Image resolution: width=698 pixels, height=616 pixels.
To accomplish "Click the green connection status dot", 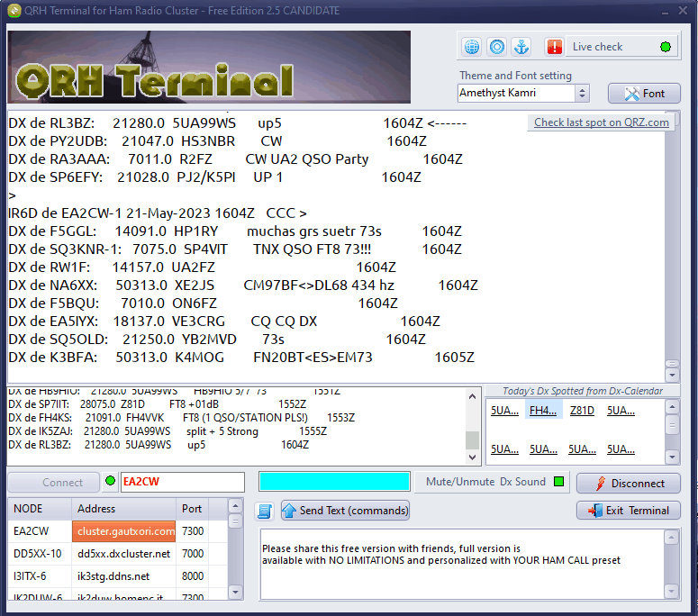I will point(110,482).
